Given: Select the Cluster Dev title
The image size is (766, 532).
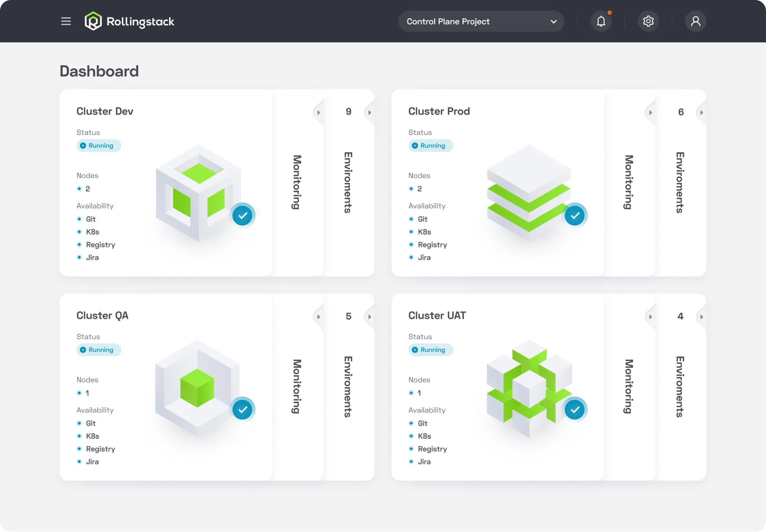Looking at the screenshot, I should (105, 111).
